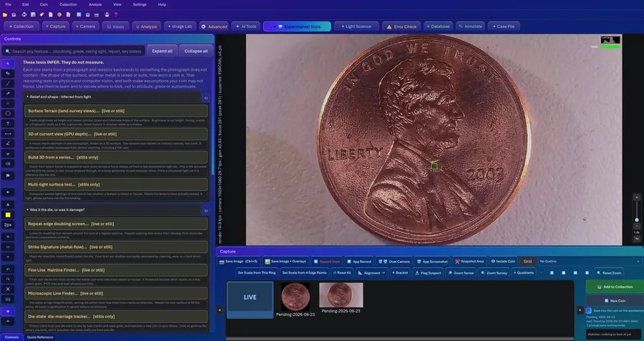Select the angle measurement tool
This screenshot has height=341, width=644.
[8, 144]
